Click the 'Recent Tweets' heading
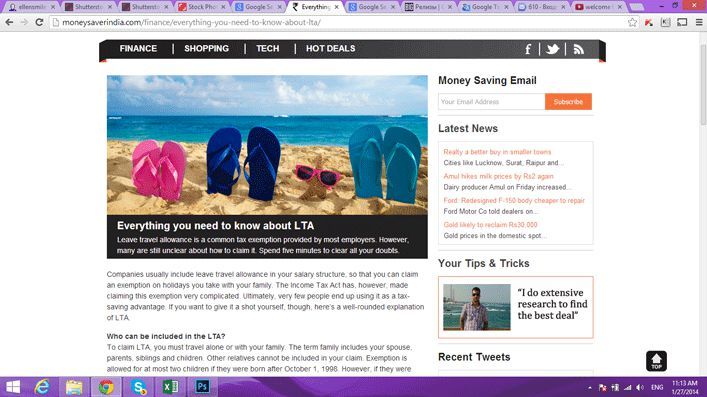The width and height of the screenshot is (707, 397). click(474, 357)
